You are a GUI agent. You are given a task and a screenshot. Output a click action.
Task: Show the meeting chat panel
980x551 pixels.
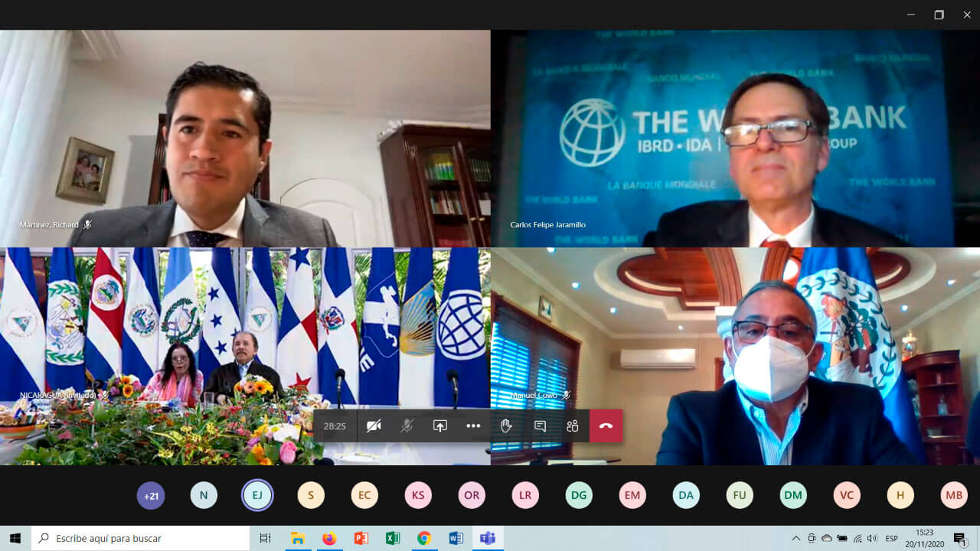click(540, 426)
